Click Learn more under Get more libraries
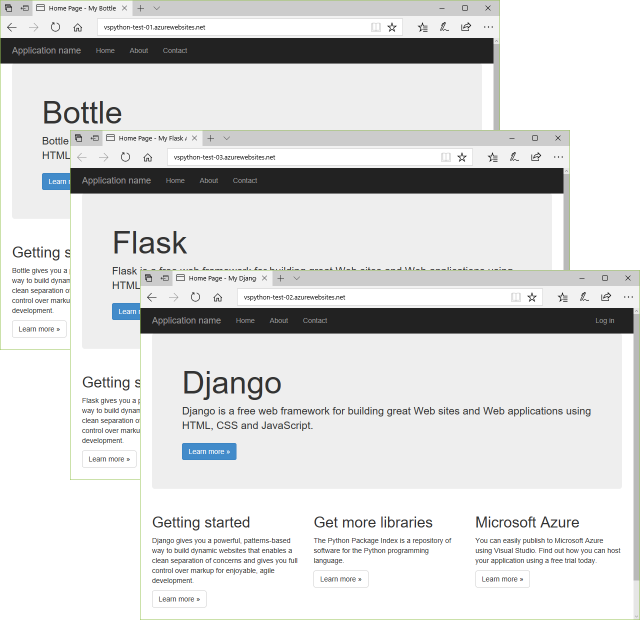The height and width of the screenshot is (620, 640). point(341,579)
